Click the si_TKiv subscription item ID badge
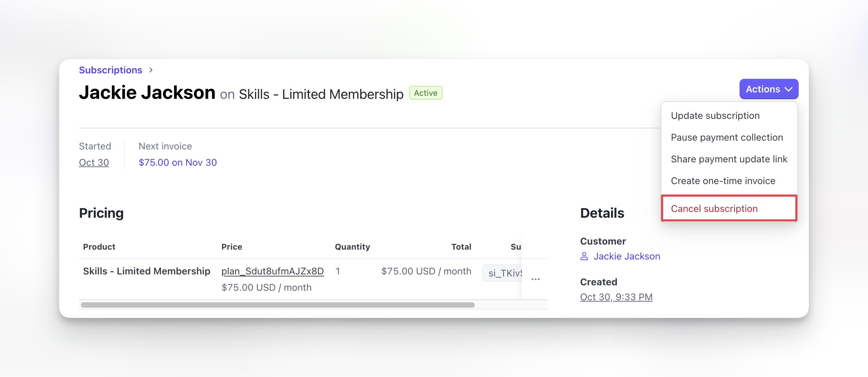The image size is (868, 377). point(504,273)
